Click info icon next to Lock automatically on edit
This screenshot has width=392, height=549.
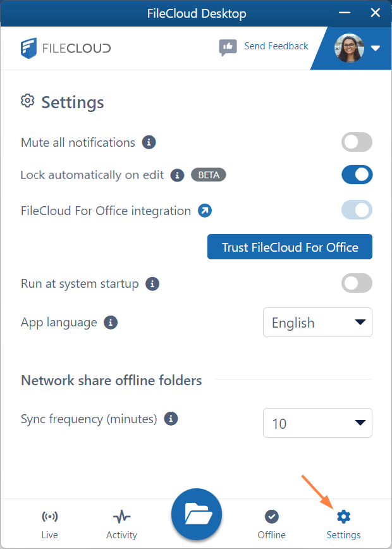178,175
